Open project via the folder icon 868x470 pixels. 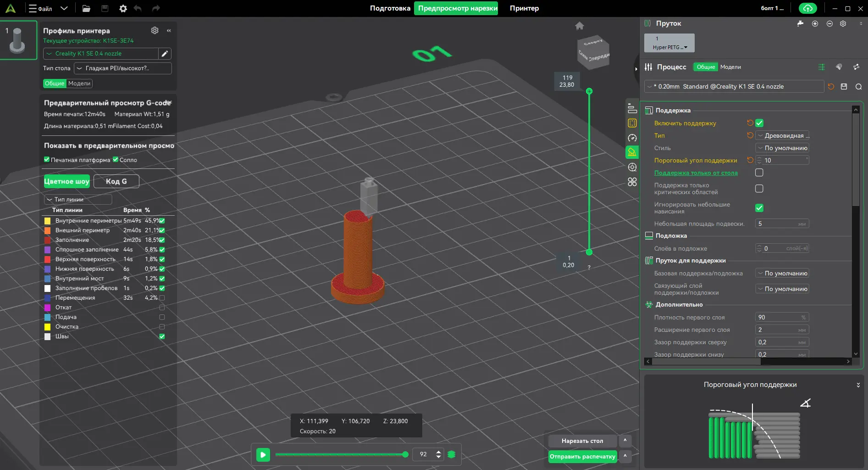[86, 8]
